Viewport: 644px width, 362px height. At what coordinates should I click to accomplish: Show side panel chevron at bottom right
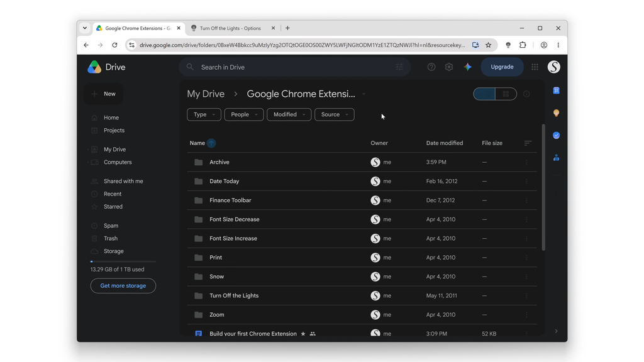tap(556, 331)
